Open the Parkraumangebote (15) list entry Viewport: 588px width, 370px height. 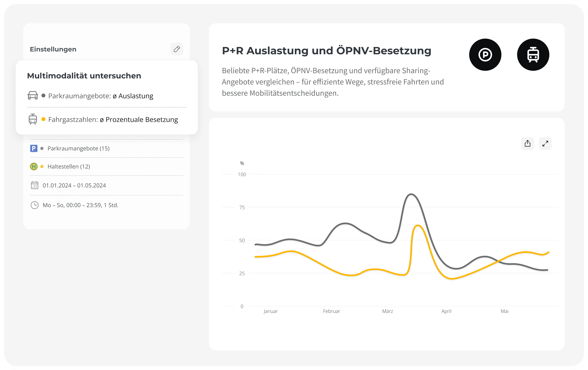point(78,148)
